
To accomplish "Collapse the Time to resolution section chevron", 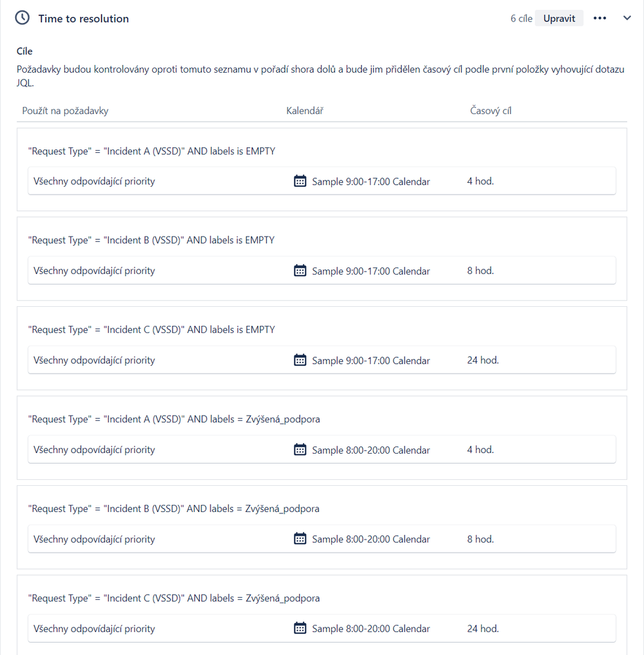I will point(627,18).
